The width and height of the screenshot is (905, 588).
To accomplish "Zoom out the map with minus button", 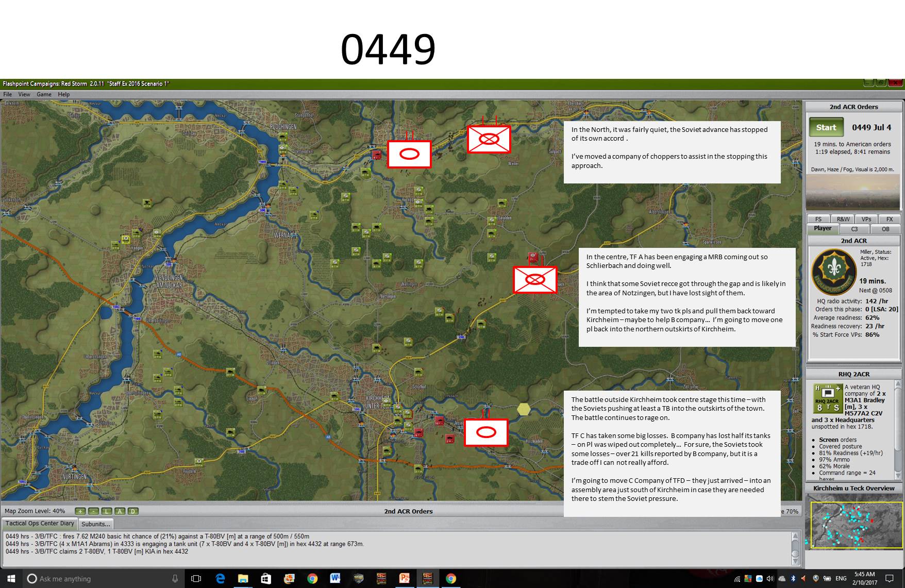I will [x=93, y=511].
